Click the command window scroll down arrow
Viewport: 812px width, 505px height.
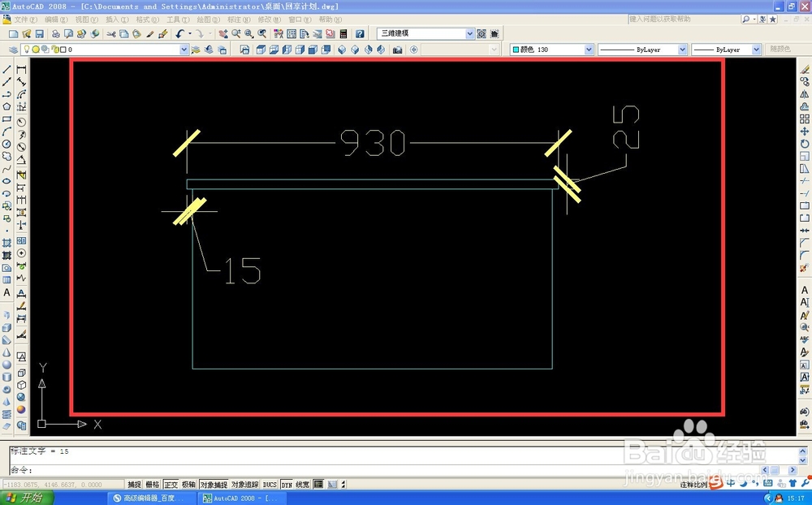803,460
